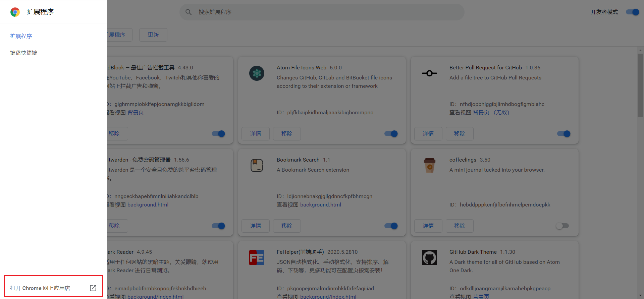
Task: Click the ID text 'ldjionnebnakgjgllgdnncfkpfbhmcgn'
Action: point(330,196)
